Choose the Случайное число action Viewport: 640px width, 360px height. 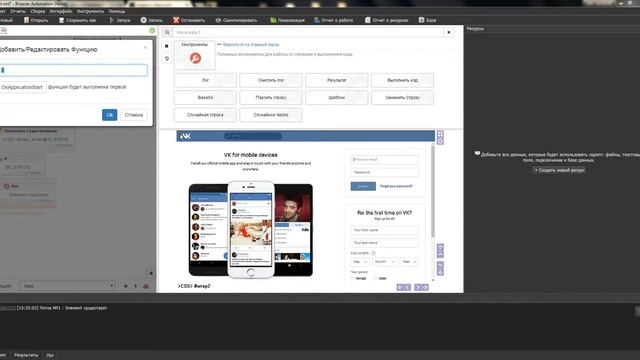[x=271, y=115]
